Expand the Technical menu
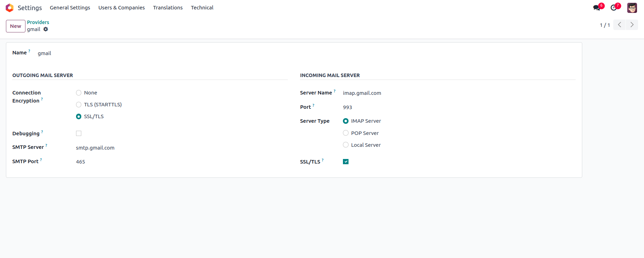Image resolution: width=644 pixels, height=258 pixels. (x=202, y=8)
